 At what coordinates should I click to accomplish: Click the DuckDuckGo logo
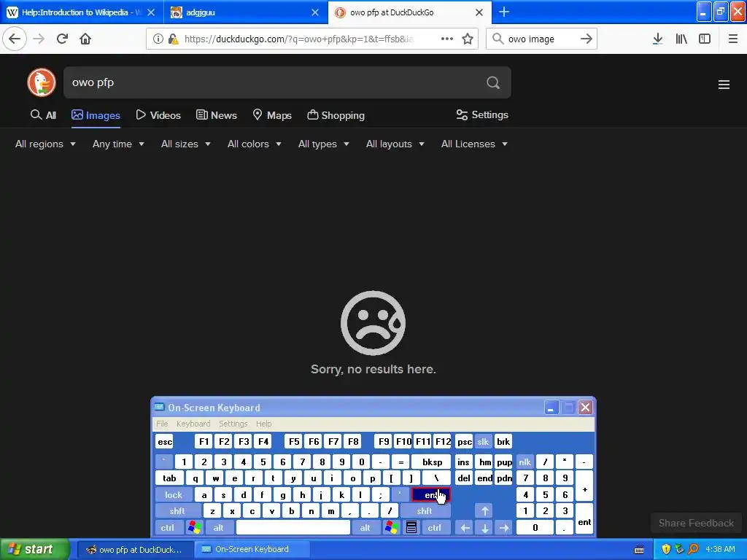pyautogui.click(x=42, y=82)
